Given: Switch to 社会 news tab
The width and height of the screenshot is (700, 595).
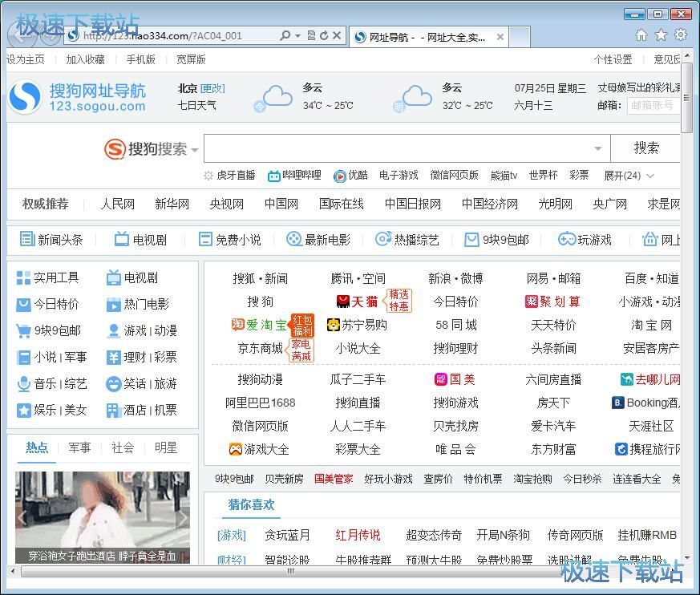Looking at the screenshot, I should pos(123,447).
